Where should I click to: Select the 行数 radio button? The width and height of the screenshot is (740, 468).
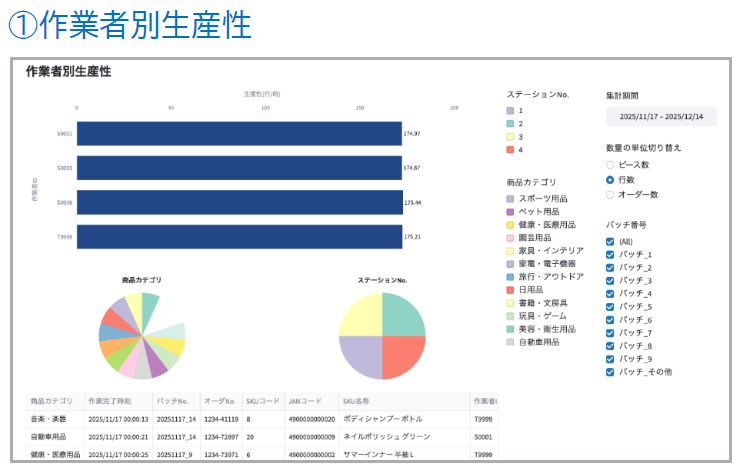pyautogui.click(x=610, y=180)
